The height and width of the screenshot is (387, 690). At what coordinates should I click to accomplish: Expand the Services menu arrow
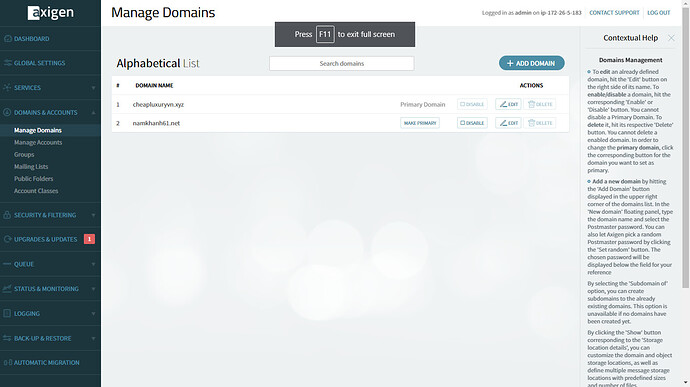point(93,88)
